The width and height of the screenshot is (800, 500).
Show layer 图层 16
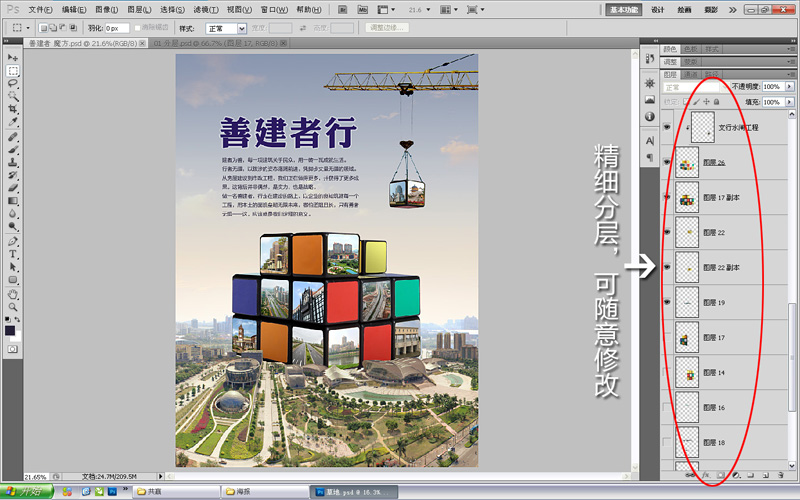point(667,407)
